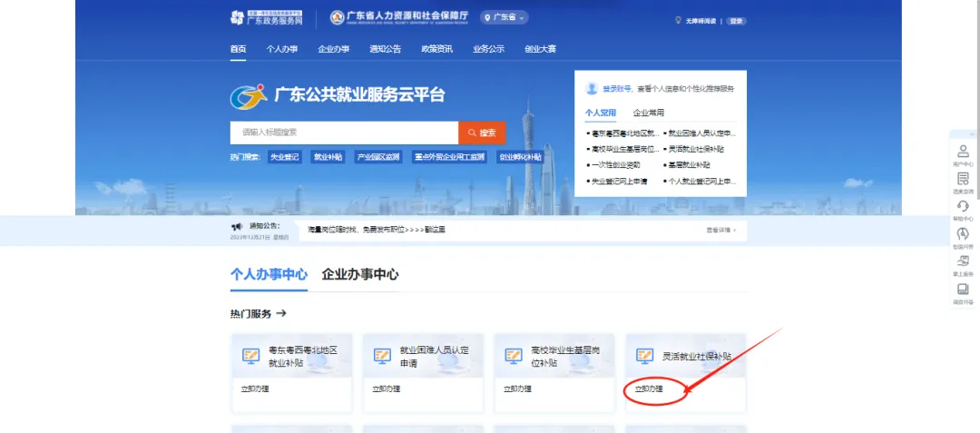The height and width of the screenshot is (433, 980).
Task: Expand 热门服务 arrow
Action: click(x=281, y=313)
